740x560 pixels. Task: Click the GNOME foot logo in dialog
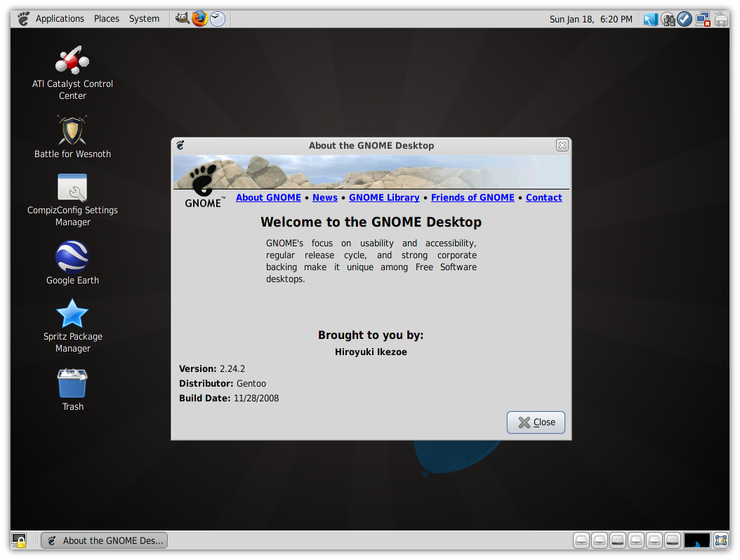tap(204, 187)
